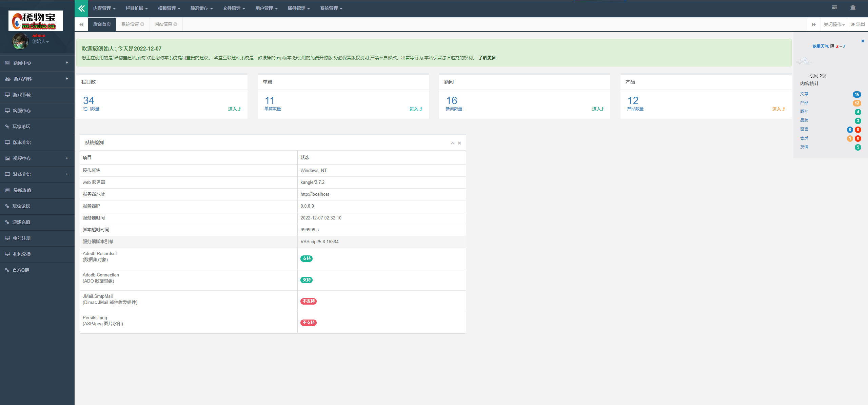The height and width of the screenshot is (405, 868).
Task: Click the 稀物宝 logo
Action: tap(36, 21)
